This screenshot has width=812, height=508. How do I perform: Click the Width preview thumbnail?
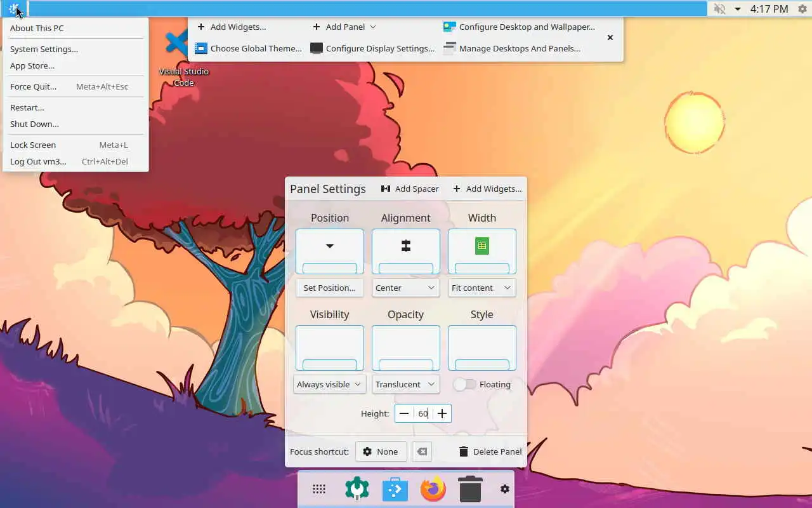(x=482, y=251)
